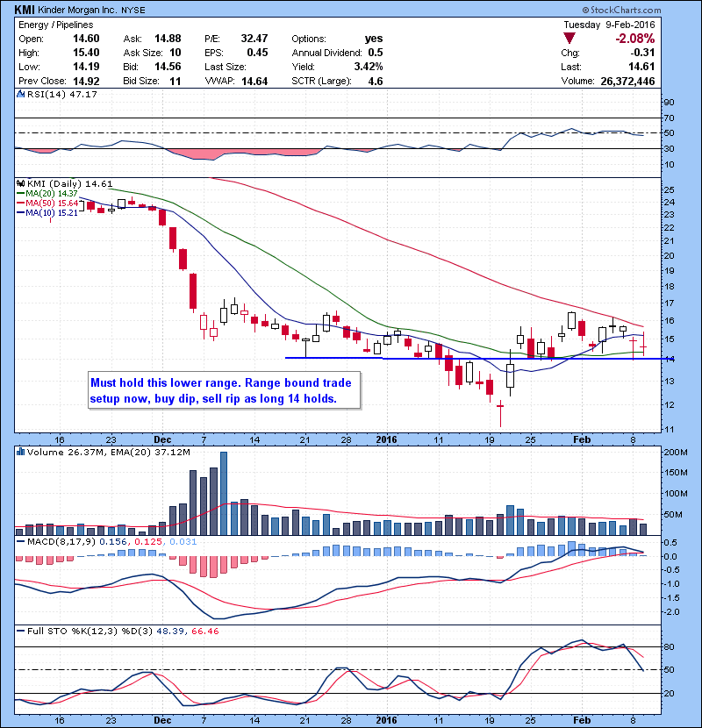Image resolution: width=702 pixels, height=728 pixels.
Task: Click the red down-triangle change indicator
Action: (569, 39)
